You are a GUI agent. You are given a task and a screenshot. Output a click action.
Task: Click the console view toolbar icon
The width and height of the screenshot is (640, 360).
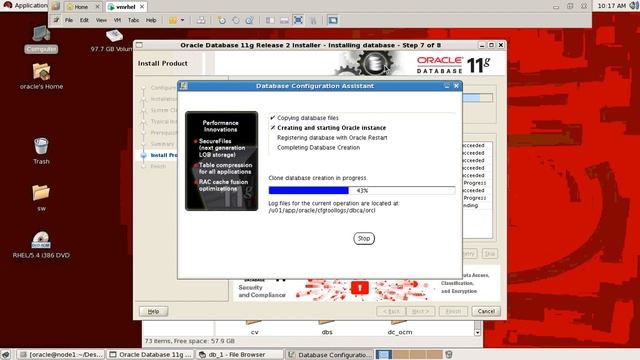coord(333,20)
